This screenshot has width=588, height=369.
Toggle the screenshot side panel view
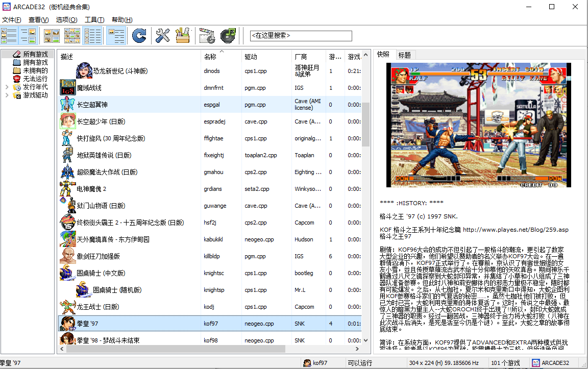(29, 36)
